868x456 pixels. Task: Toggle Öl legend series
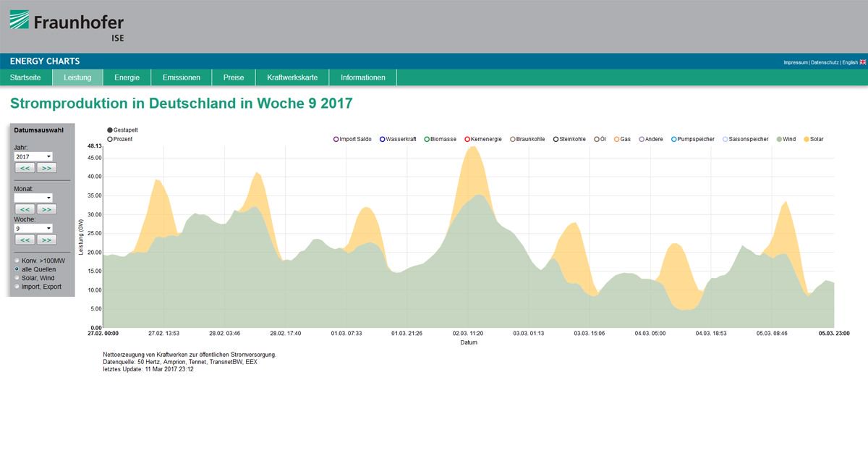tap(600, 139)
